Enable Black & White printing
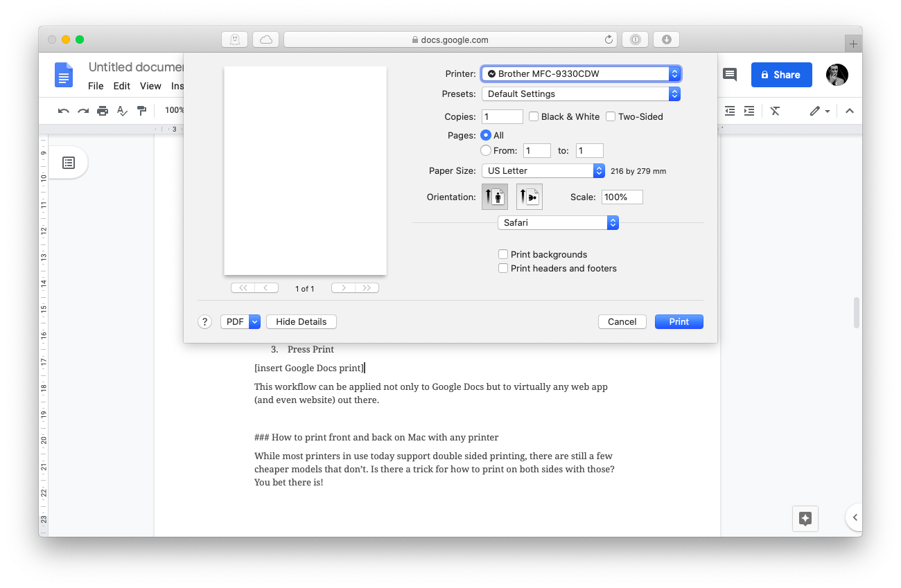901x588 pixels. click(x=534, y=116)
